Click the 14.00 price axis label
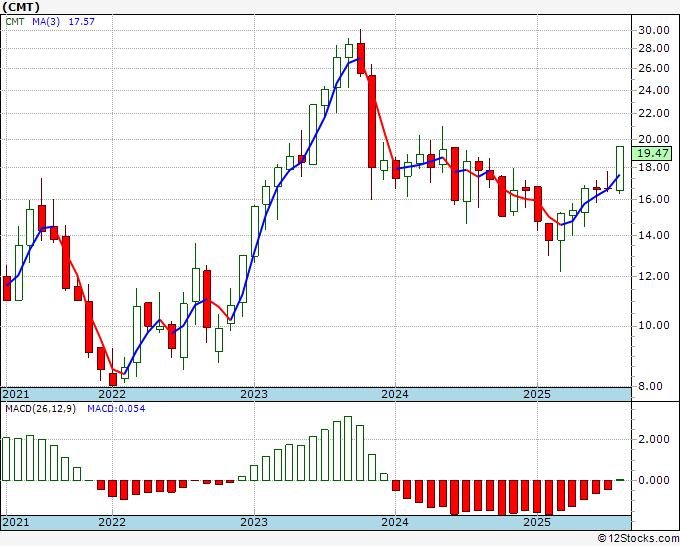Screen dimensions: 680x546 [x=654, y=235]
